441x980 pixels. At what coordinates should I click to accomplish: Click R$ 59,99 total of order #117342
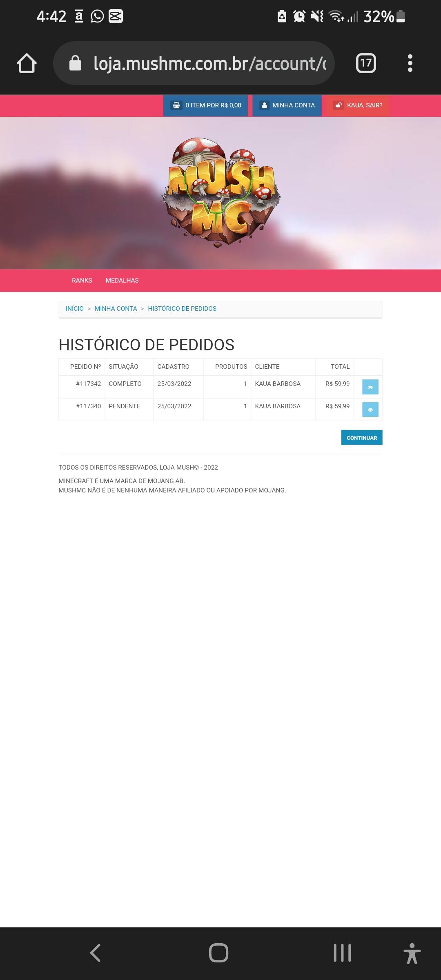click(x=337, y=384)
